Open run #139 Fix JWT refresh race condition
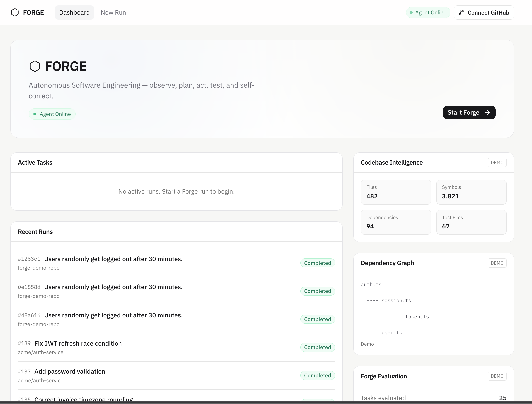The height and width of the screenshot is (404, 532). point(176,347)
